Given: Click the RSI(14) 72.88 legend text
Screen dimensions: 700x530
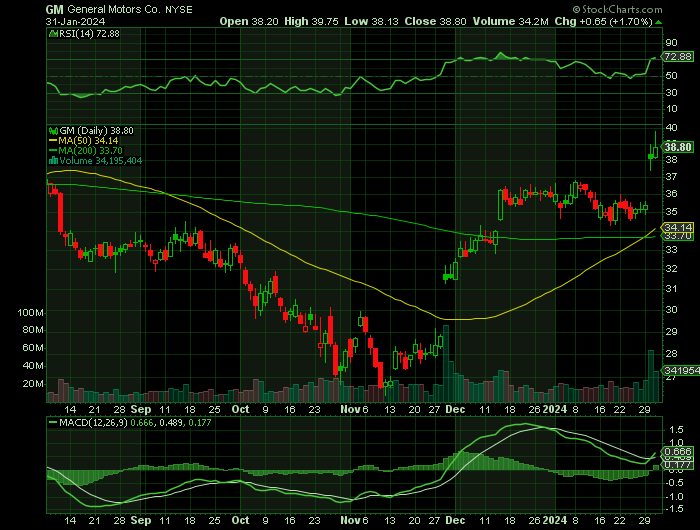Looking at the screenshot, I should [89, 33].
